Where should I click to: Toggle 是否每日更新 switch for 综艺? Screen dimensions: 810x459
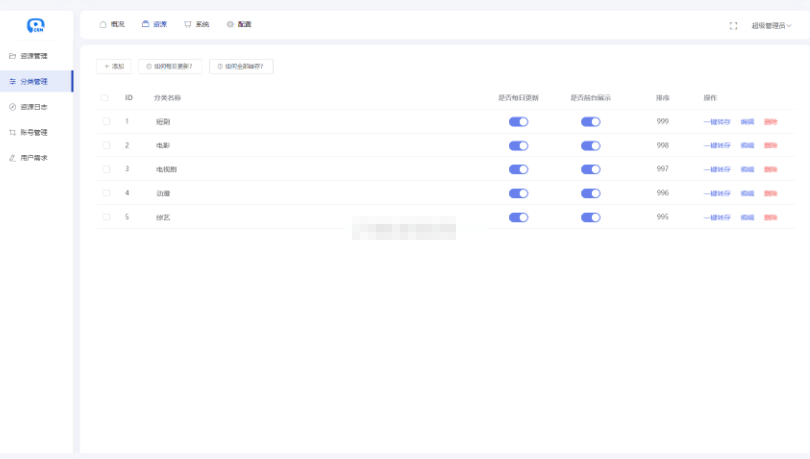tap(518, 217)
